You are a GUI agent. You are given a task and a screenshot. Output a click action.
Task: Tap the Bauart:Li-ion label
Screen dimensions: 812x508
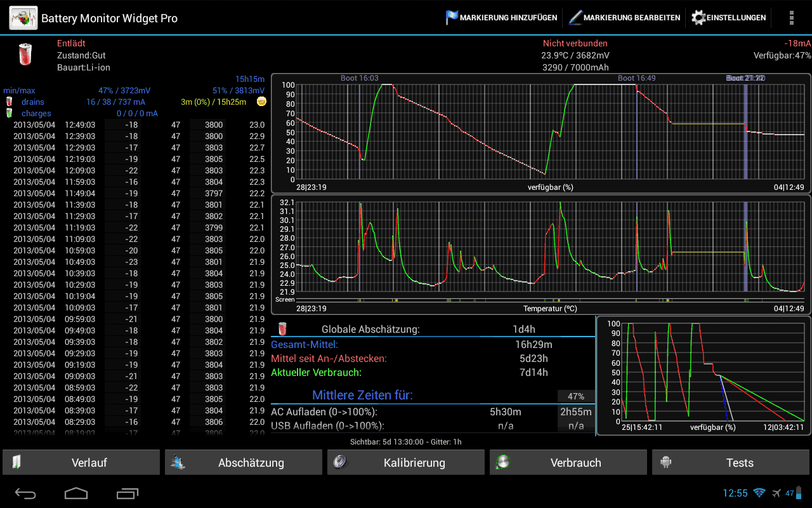pos(84,67)
